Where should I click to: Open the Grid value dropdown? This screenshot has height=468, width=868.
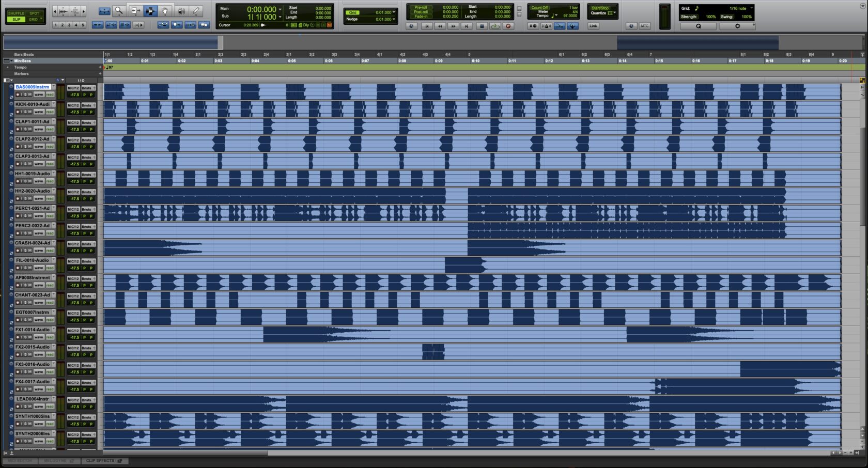click(x=394, y=12)
